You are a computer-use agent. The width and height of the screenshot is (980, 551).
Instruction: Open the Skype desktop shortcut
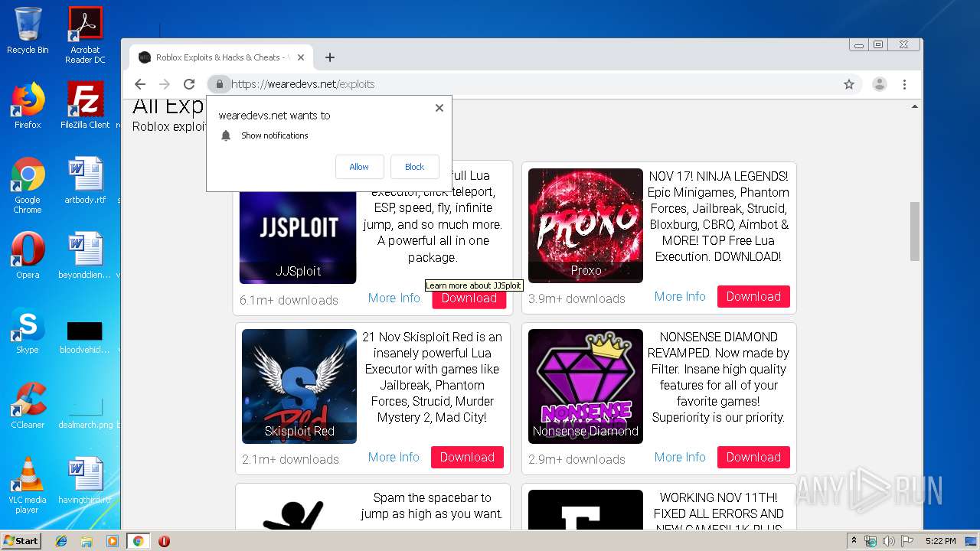tap(28, 331)
